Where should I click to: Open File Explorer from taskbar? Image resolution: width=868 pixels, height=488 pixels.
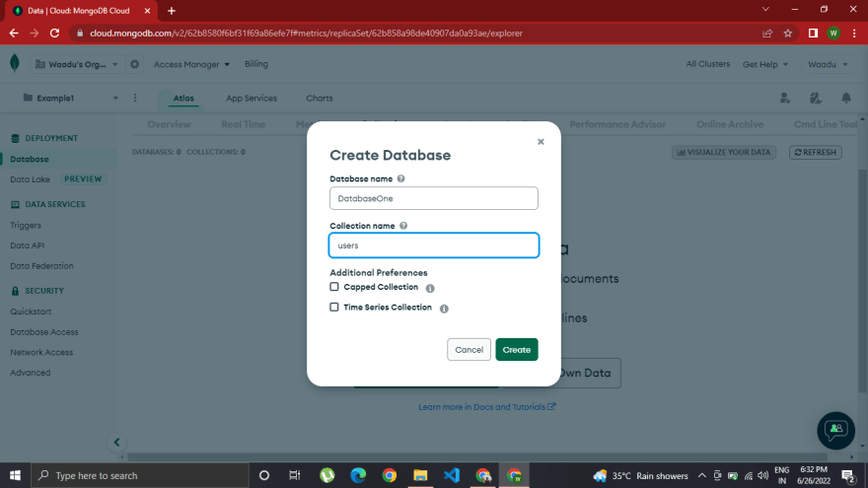click(420, 475)
